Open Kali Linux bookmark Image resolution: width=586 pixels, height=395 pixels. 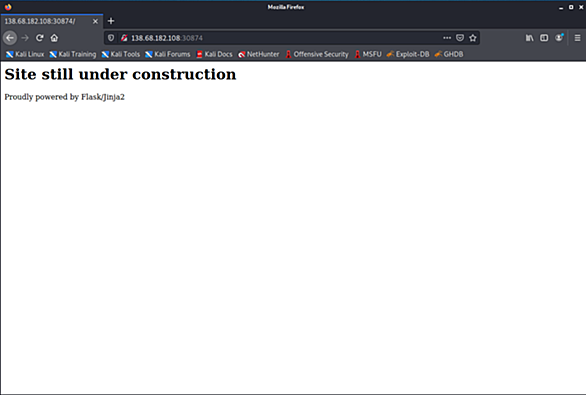[x=25, y=54]
